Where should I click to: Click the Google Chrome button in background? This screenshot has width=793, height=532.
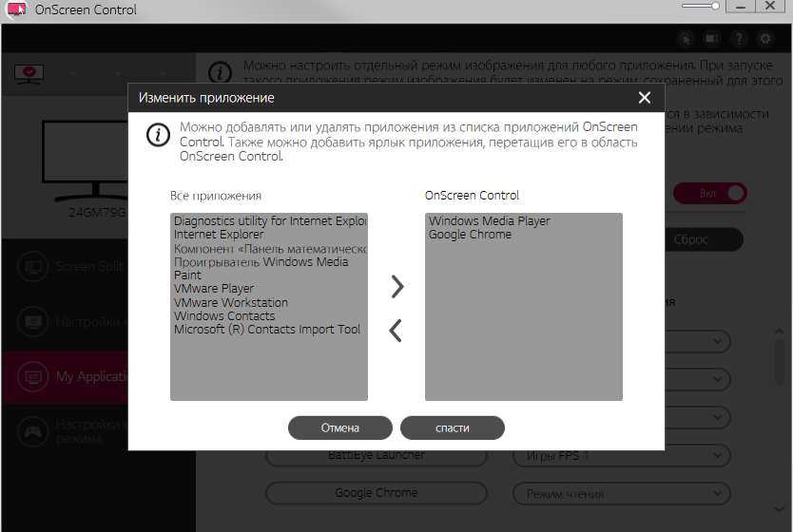(x=377, y=493)
